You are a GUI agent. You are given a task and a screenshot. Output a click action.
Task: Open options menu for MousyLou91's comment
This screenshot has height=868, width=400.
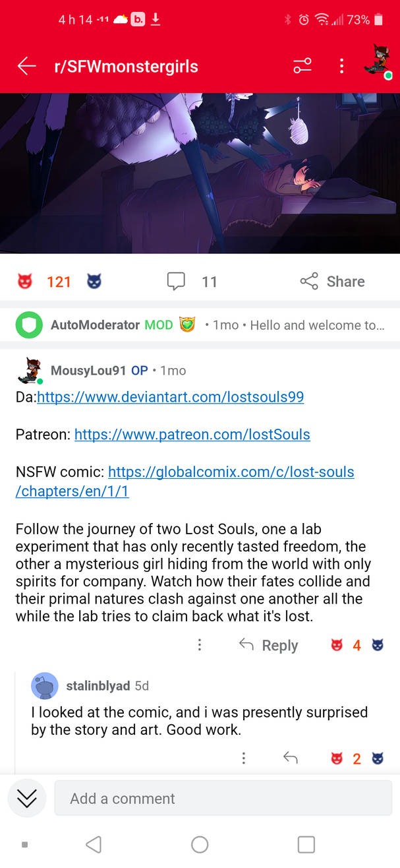click(200, 645)
